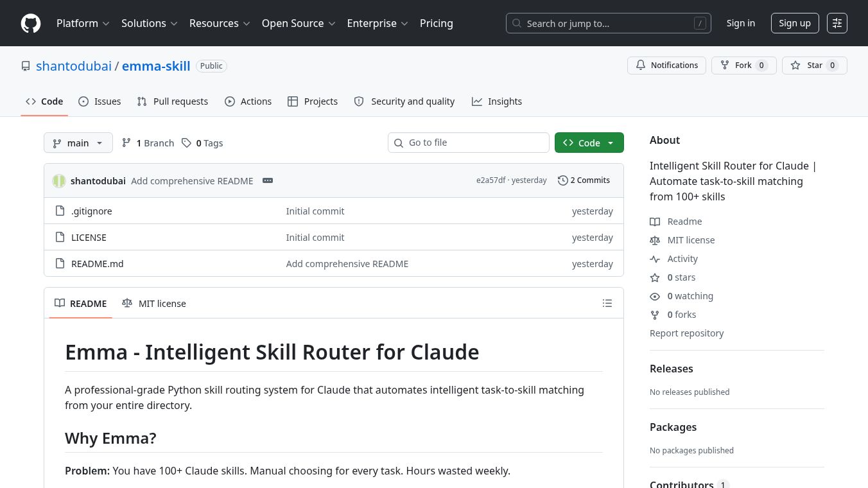Click the repository icon beside shantodubai
This screenshot has height=488, width=868.
(26, 66)
